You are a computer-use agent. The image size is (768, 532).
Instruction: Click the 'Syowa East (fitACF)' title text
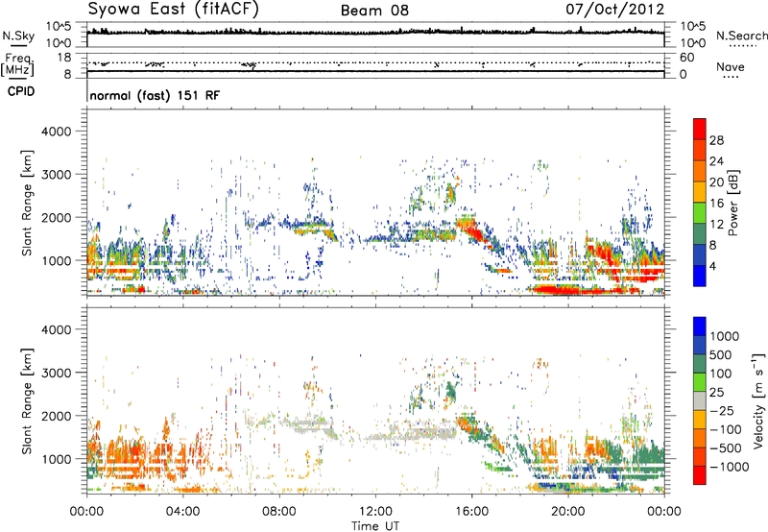tap(174, 10)
